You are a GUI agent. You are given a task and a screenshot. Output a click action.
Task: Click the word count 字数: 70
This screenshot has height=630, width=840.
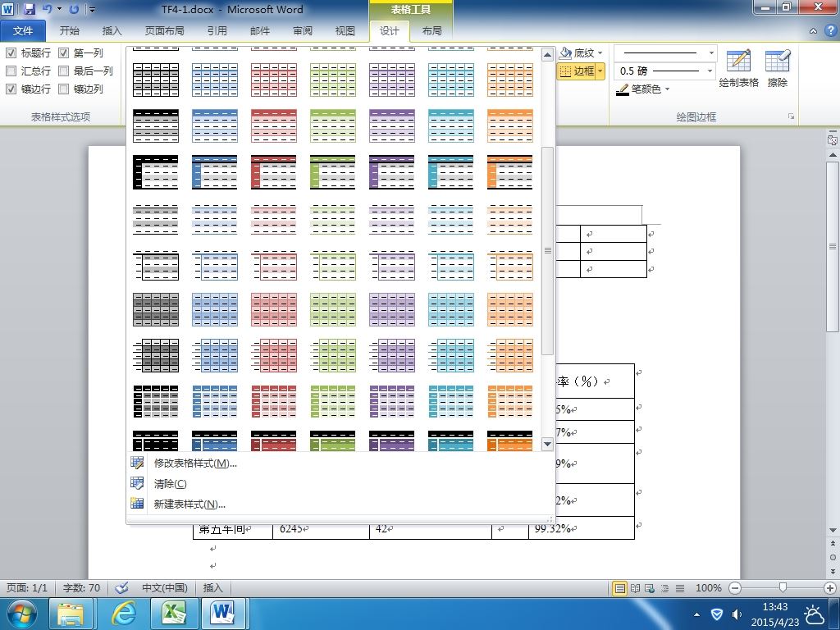coord(81,587)
